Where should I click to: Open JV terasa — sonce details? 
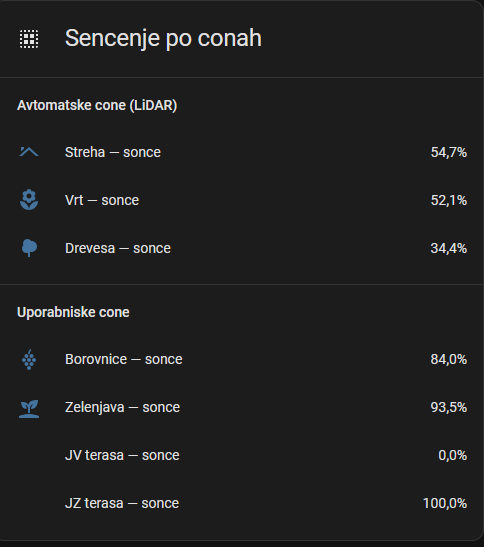click(x=242, y=456)
